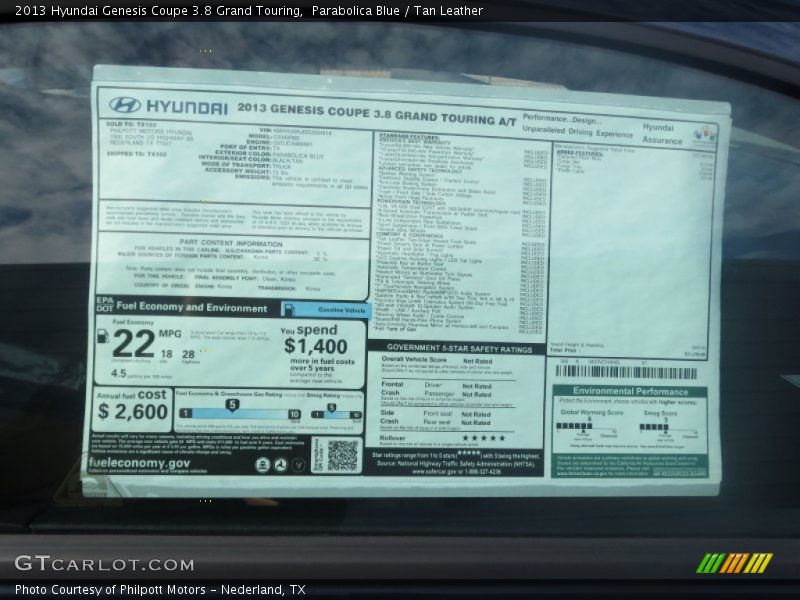Click the "EPA DOT" badge
The height and width of the screenshot is (600, 800).
click(x=105, y=304)
